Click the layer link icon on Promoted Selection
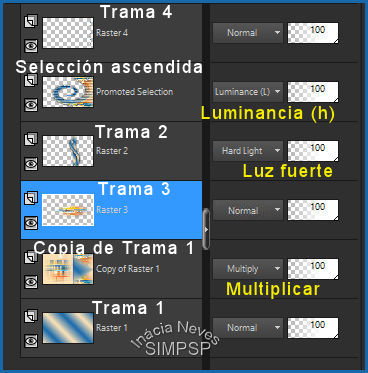Image resolution: width=368 pixels, height=373 pixels. click(31, 80)
